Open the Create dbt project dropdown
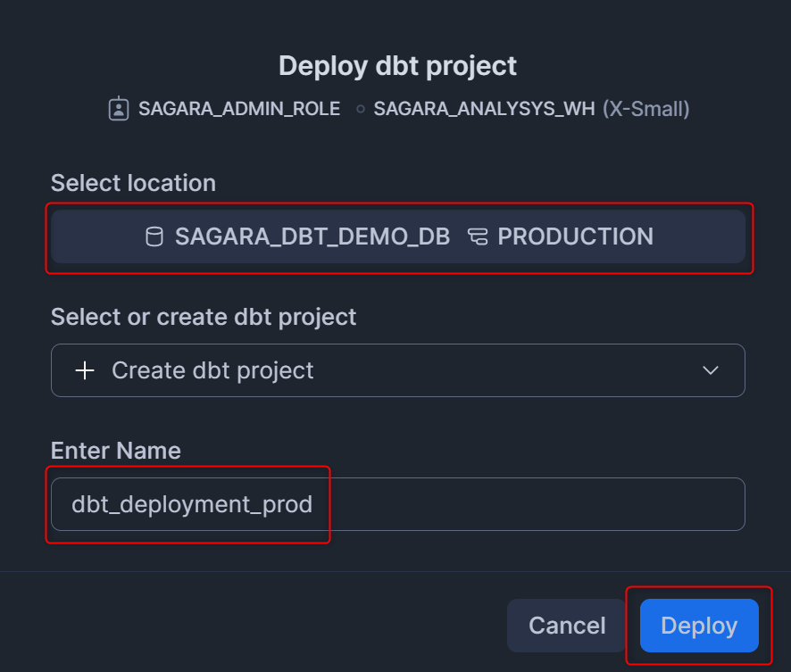 coord(398,370)
